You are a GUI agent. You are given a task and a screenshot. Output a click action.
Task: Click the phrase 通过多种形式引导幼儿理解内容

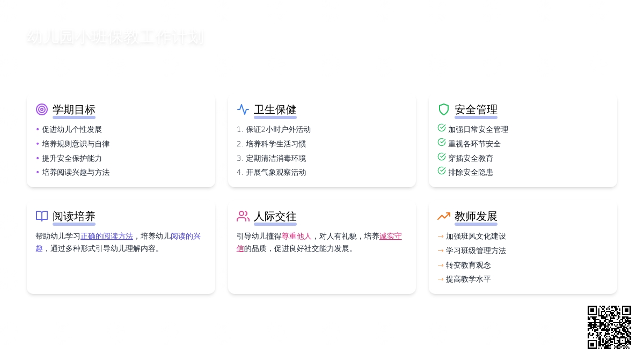tap(102, 249)
